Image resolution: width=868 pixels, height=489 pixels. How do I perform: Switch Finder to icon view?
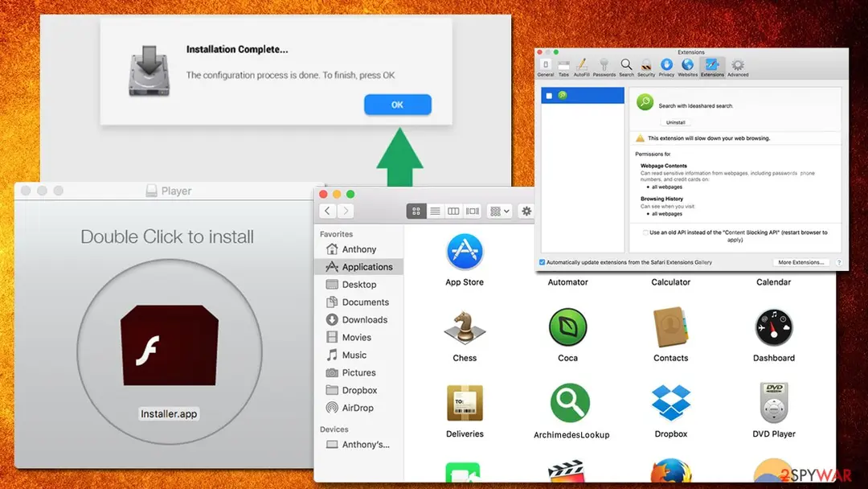click(x=416, y=211)
